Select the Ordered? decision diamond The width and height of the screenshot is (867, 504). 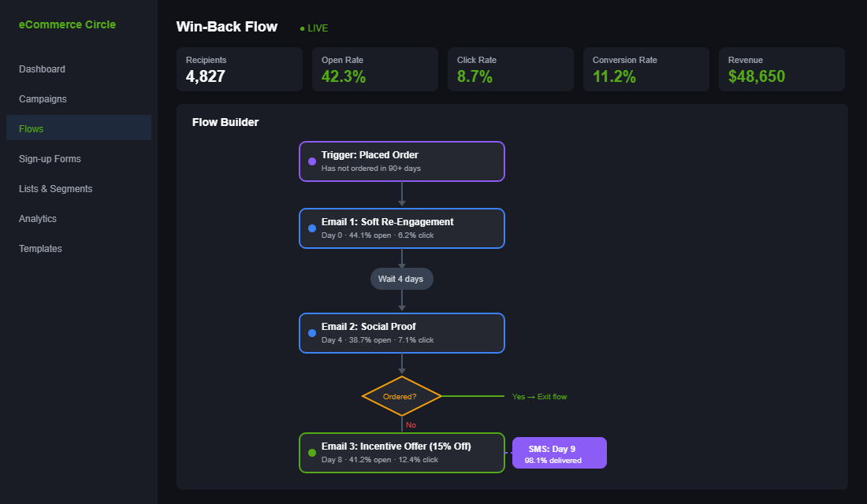(x=401, y=396)
